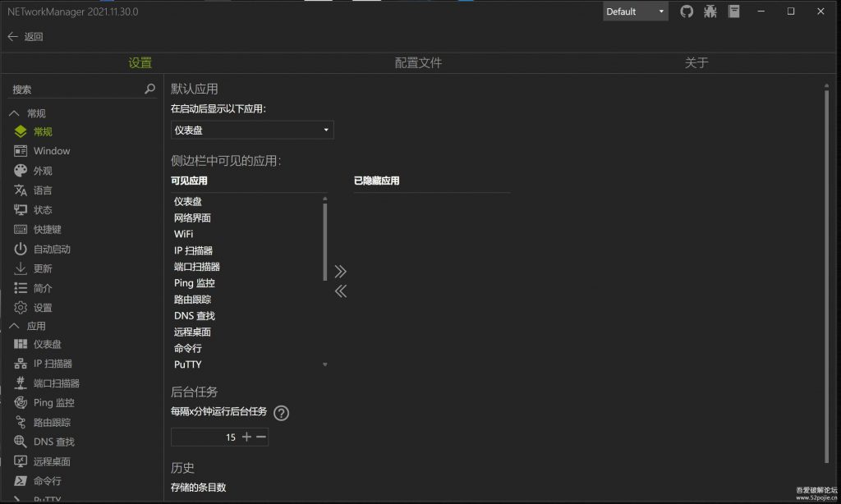Collapse the 常规 settings group
The image size is (841, 504).
coord(15,113)
